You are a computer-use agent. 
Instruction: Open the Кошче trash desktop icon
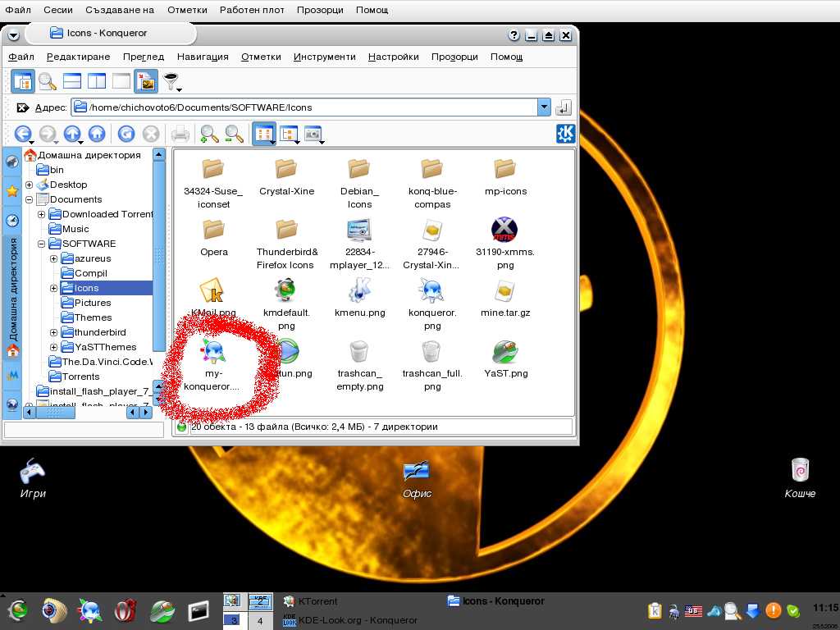[800, 478]
